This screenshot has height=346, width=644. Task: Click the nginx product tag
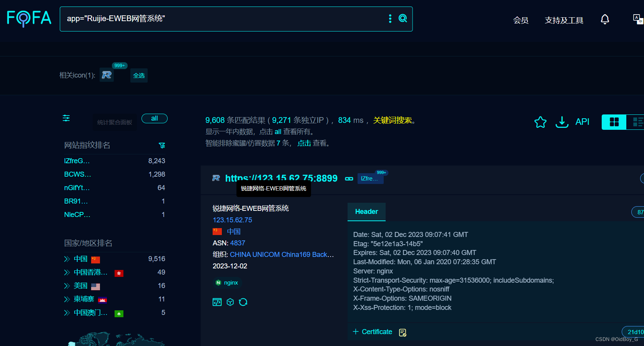227,283
